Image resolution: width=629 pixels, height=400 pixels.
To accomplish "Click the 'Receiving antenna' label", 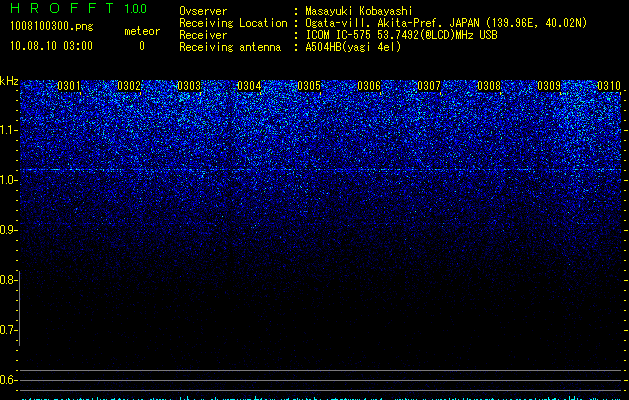I will pos(230,47).
